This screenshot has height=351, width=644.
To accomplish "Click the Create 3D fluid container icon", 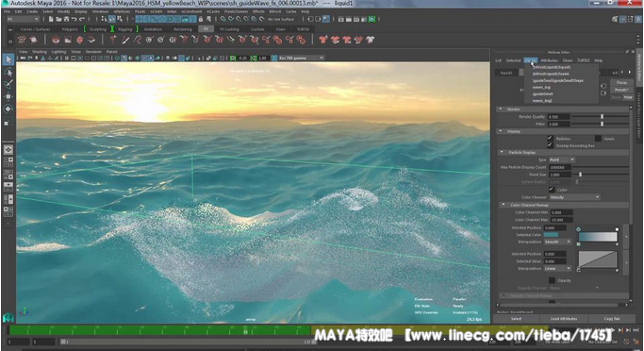I will [x=56, y=40].
